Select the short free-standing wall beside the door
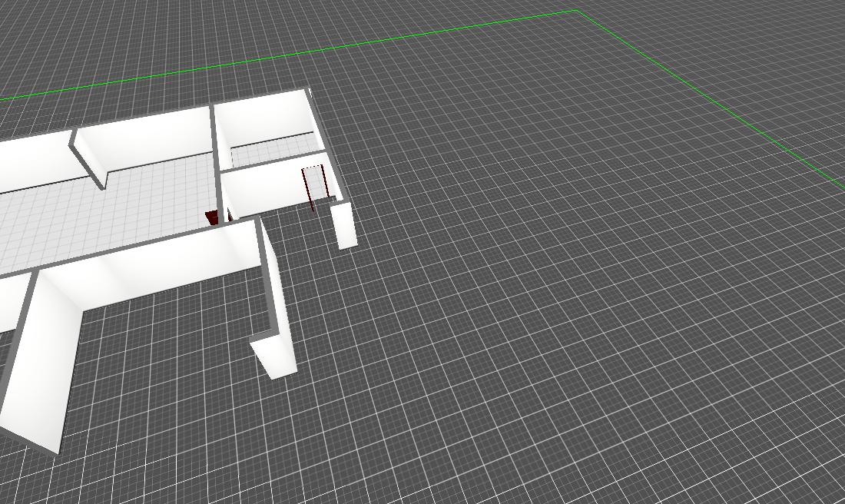The width and height of the screenshot is (845, 504). point(345,225)
